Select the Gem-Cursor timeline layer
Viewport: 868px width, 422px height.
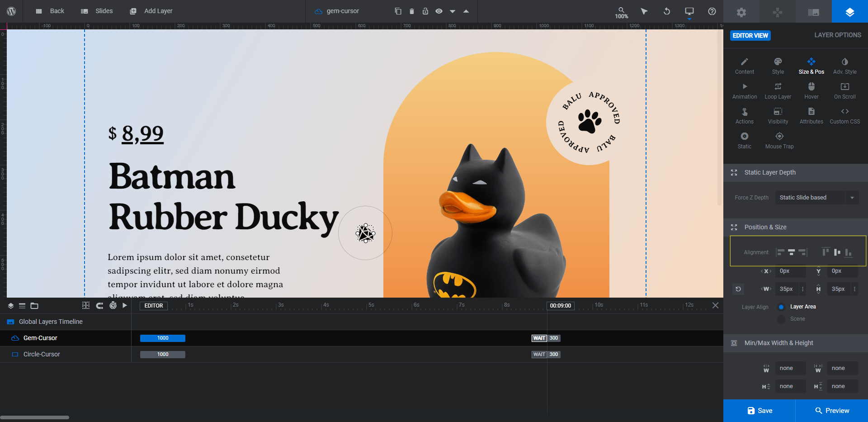[66, 338]
